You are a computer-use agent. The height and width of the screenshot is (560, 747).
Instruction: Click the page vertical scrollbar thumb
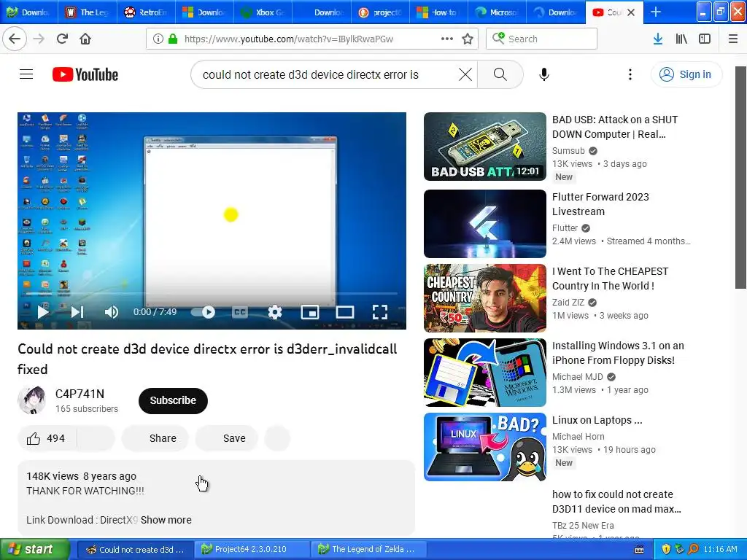tap(741, 178)
